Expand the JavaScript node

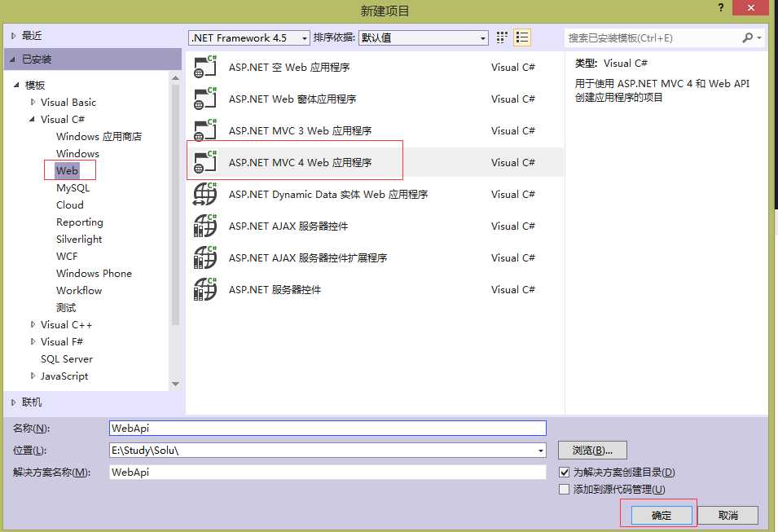(x=33, y=376)
